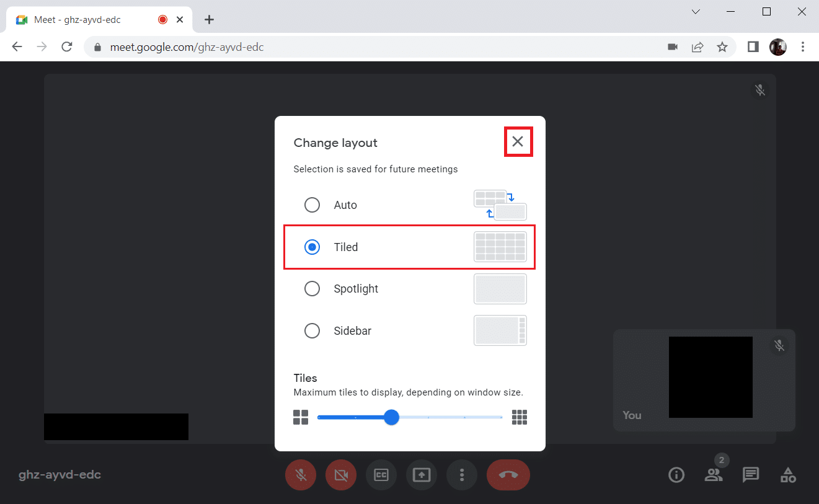This screenshot has width=819, height=504.
Task: Select the Auto layout radio button
Action: 312,205
